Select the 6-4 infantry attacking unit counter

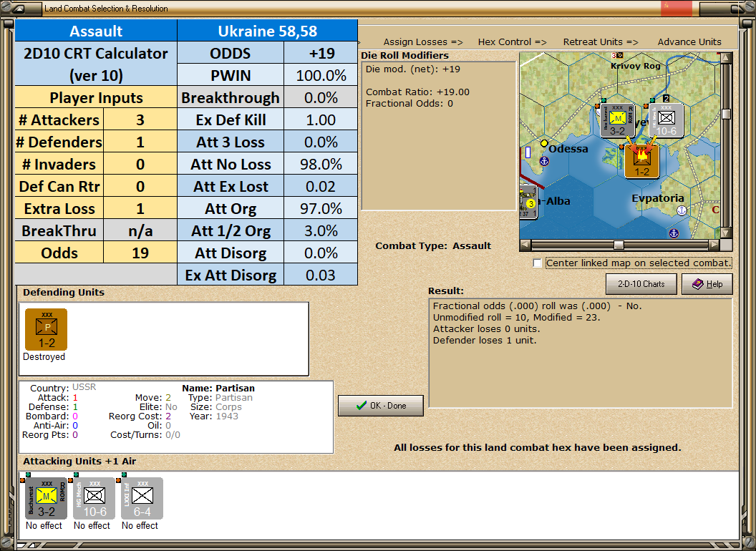click(x=142, y=499)
